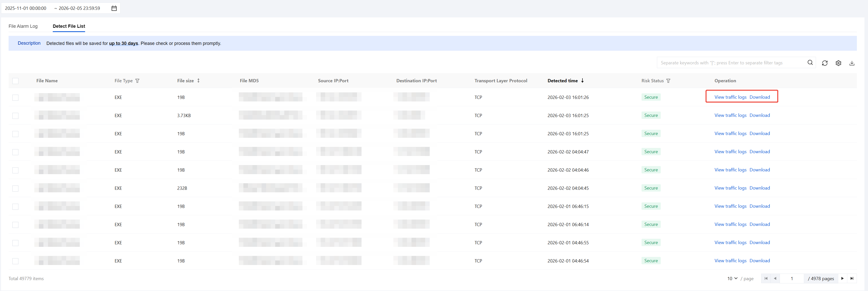Expand the 10 per page dropdown
This screenshot has height=291, width=868.
(732, 279)
